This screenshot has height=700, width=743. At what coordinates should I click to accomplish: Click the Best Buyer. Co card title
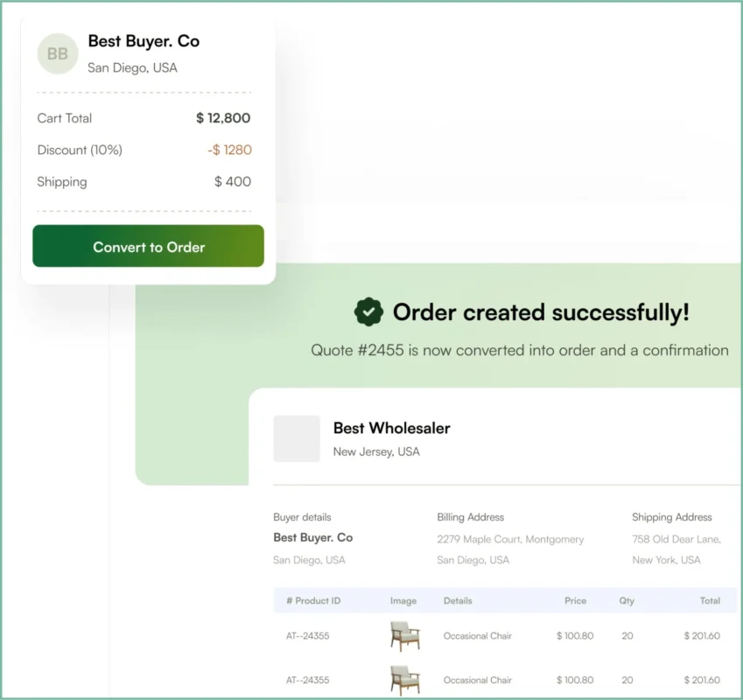[x=144, y=41]
